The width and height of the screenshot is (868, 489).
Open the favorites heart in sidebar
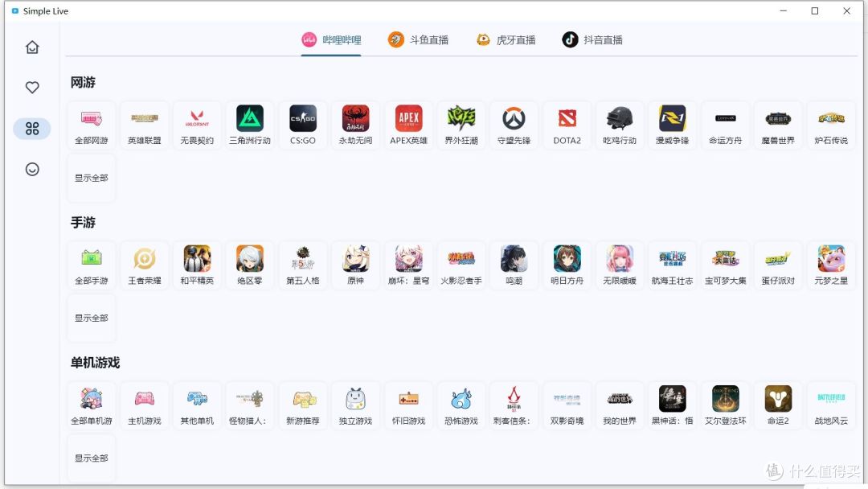coord(32,88)
